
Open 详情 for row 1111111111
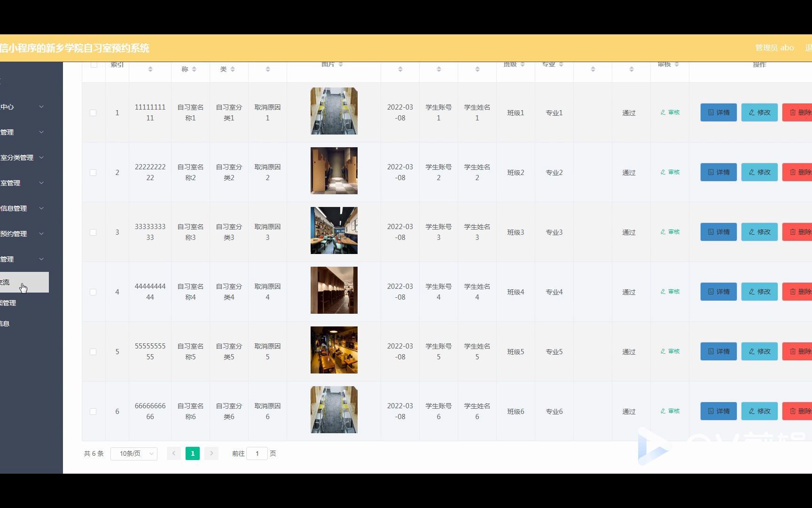tap(718, 112)
